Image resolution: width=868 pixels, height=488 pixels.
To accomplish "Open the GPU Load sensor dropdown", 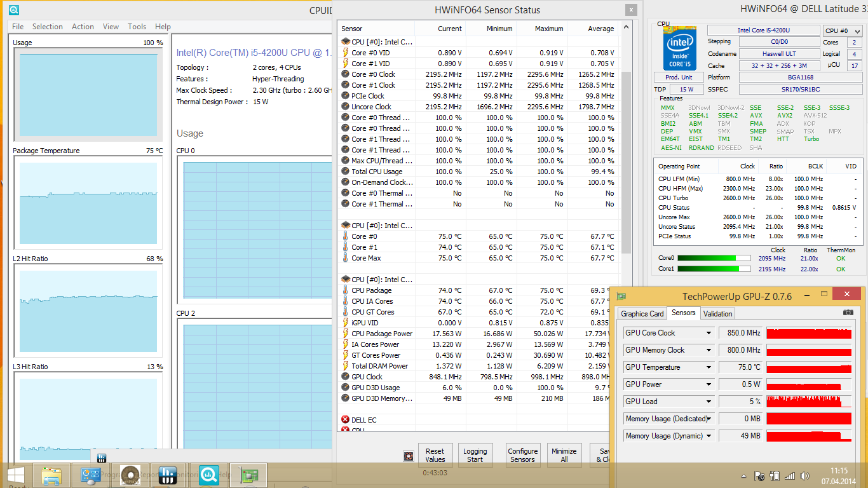I will pyautogui.click(x=709, y=402).
